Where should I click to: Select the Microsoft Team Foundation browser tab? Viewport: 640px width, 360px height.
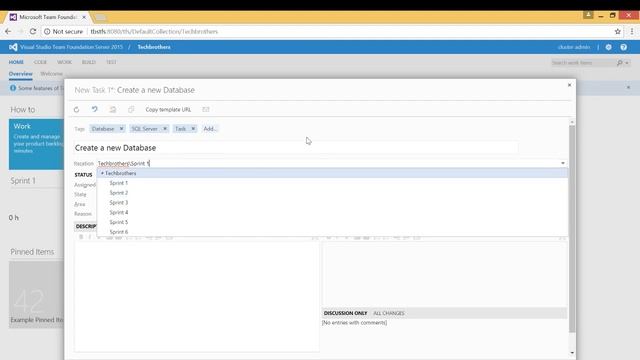coord(47,17)
